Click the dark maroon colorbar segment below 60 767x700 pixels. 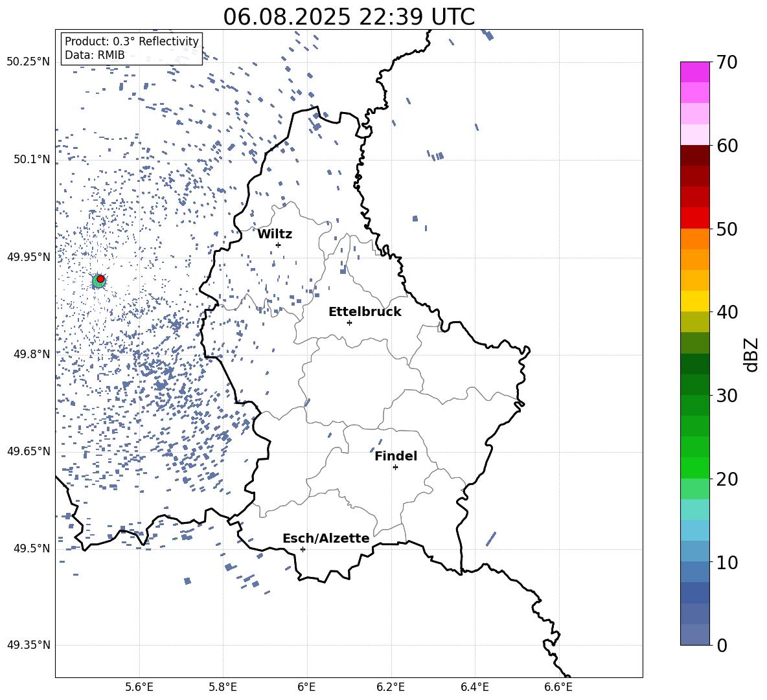694,156
